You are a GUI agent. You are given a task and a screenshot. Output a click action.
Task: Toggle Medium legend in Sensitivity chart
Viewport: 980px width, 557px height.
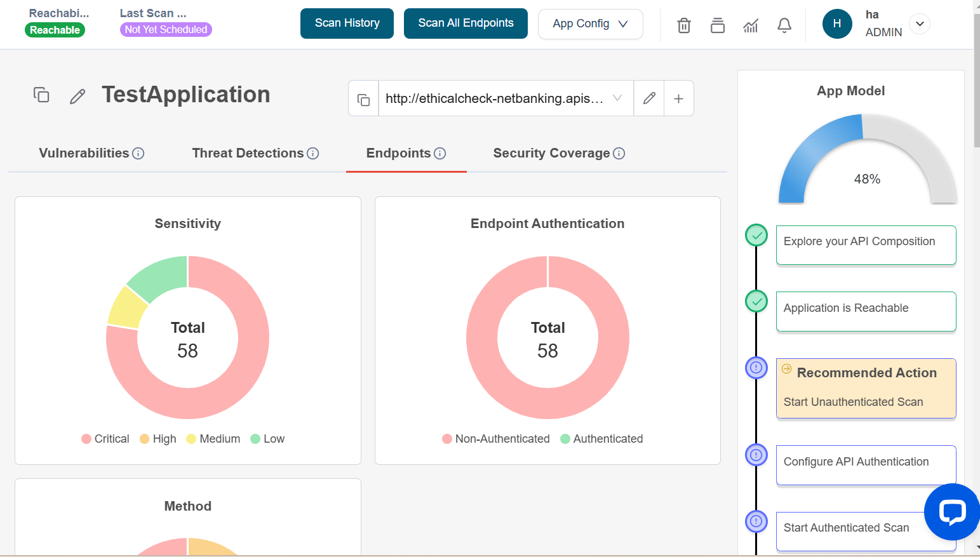[x=213, y=439]
